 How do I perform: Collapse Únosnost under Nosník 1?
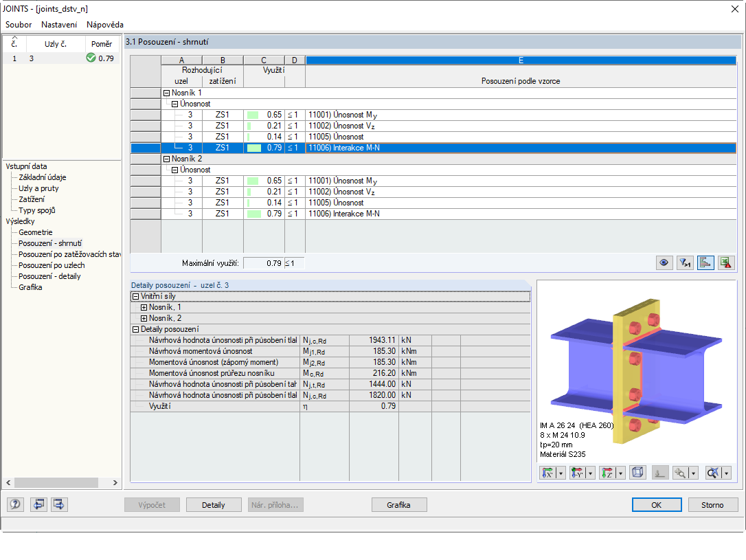click(x=174, y=104)
